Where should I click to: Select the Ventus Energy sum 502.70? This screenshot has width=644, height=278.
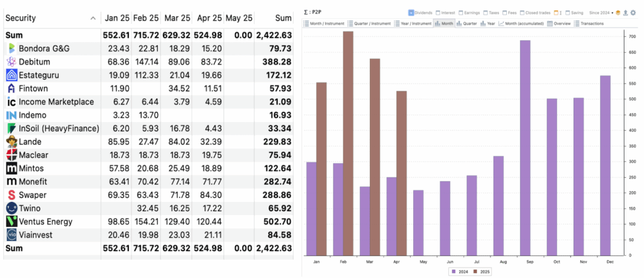(x=278, y=222)
